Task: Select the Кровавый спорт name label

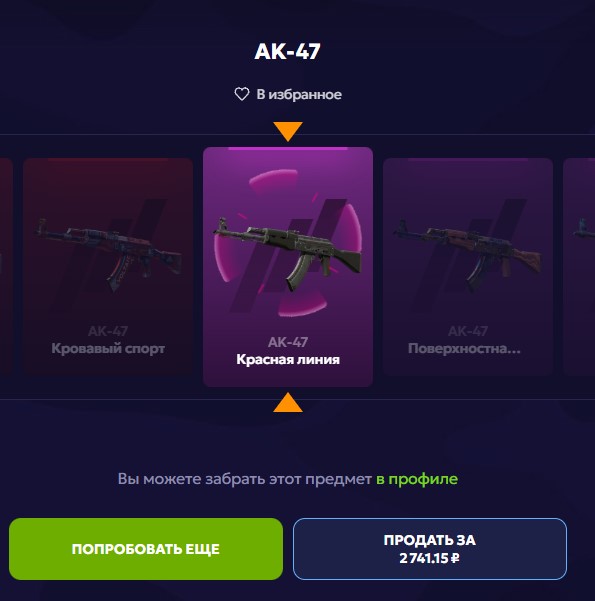Action: pyautogui.click(x=108, y=348)
